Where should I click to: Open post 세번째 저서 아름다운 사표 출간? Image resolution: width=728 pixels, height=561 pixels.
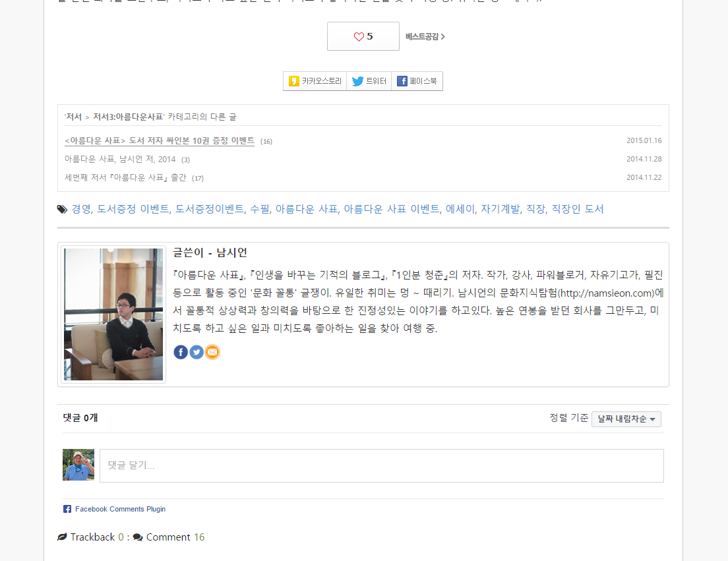point(125,178)
